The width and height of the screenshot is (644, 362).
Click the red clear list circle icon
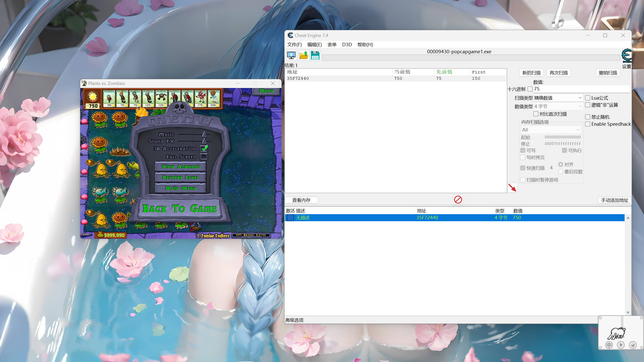click(x=458, y=200)
